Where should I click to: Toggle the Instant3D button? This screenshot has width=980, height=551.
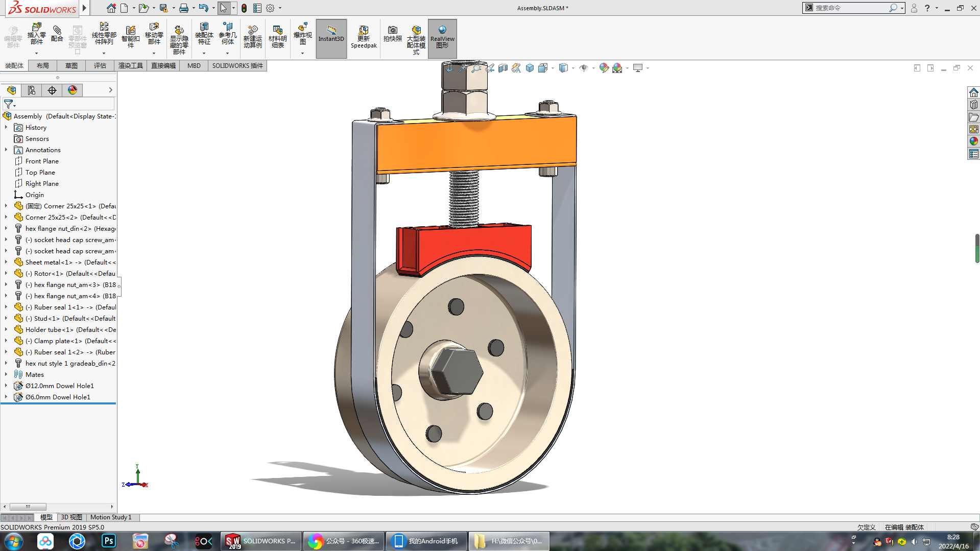pyautogui.click(x=331, y=34)
